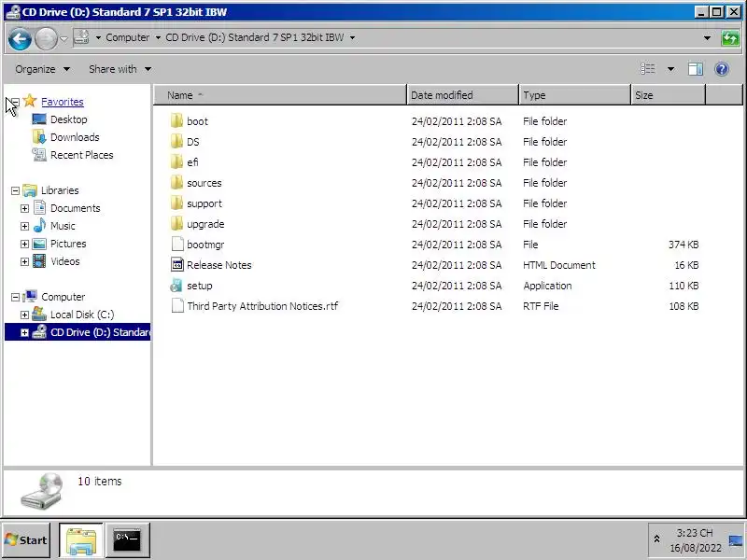Select the support folder icon
Viewport: 747px width, 560px height.
pyautogui.click(x=176, y=203)
